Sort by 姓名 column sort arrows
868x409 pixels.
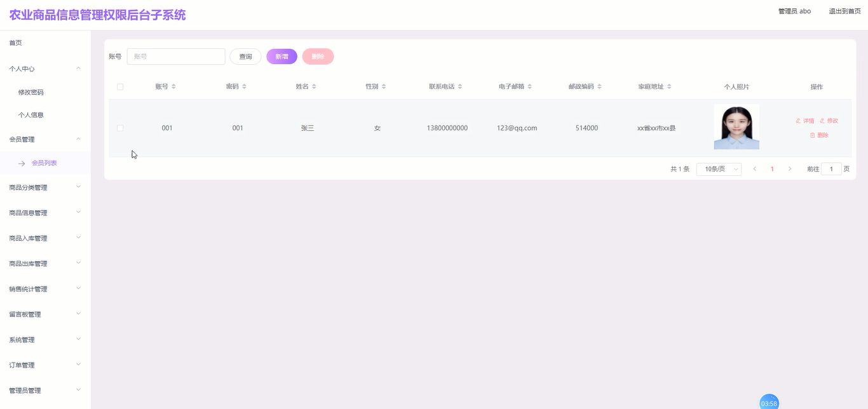tap(314, 86)
